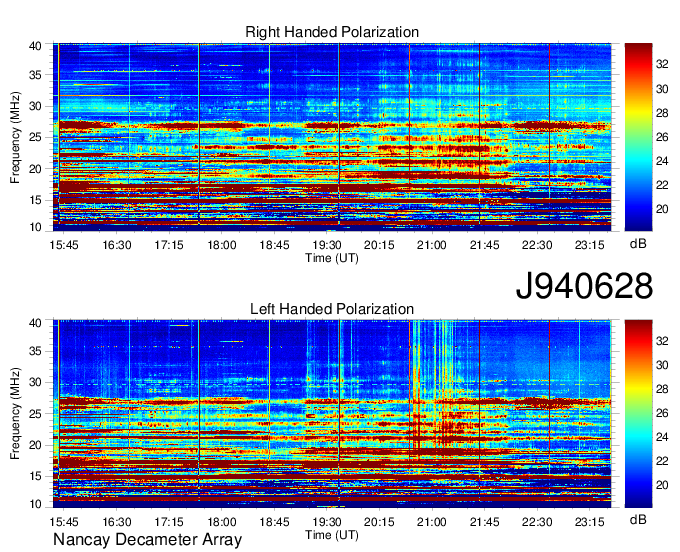Screen dimensions: 680x552
Task: Click 23:15 tick on Left Handed time axis
Action: 589,522
